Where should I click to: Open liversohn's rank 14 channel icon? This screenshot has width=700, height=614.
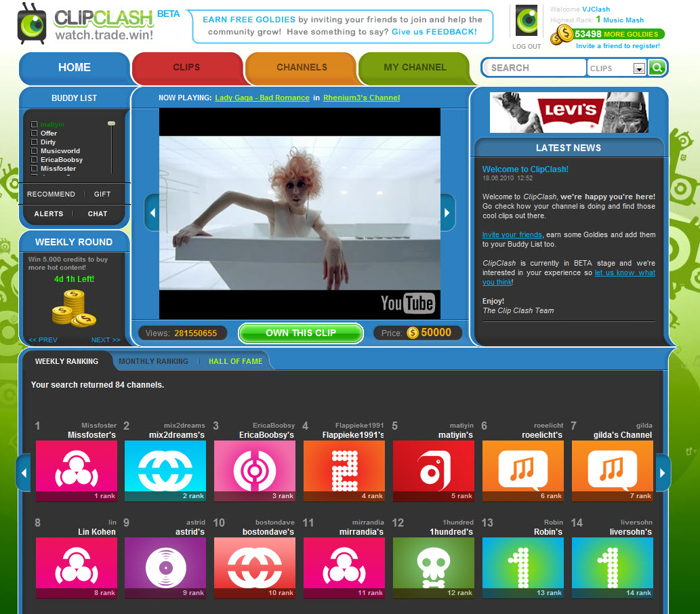pos(612,567)
